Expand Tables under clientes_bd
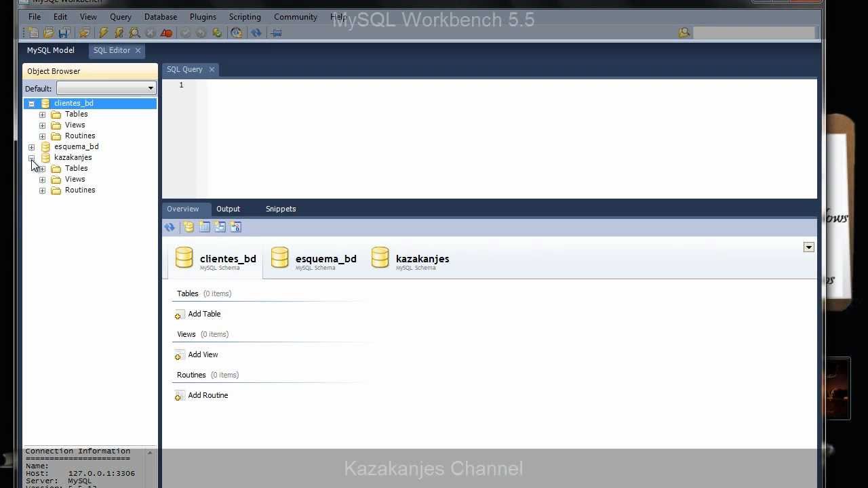The image size is (868, 488). pyautogui.click(x=42, y=115)
